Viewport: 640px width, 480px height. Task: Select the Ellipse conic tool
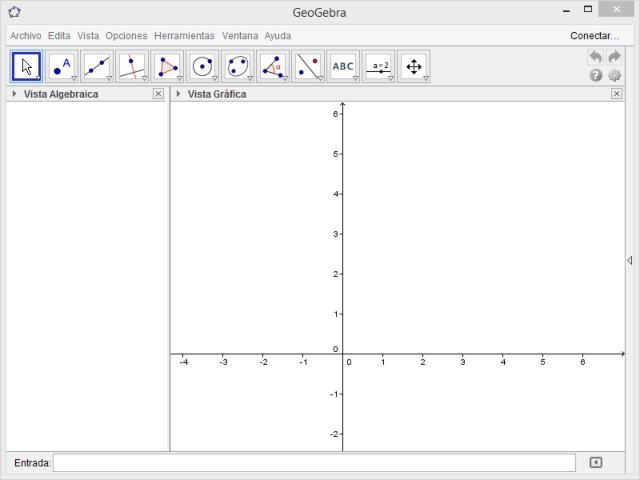click(x=238, y=67)
